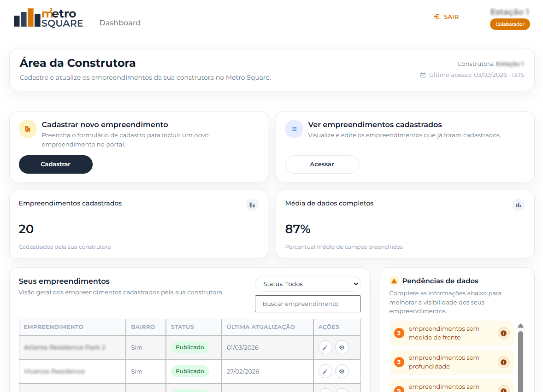The width and height of the screenshot is (543, 392).
Task: Focus the Buscar empreendimento search field
Action: 307,304
